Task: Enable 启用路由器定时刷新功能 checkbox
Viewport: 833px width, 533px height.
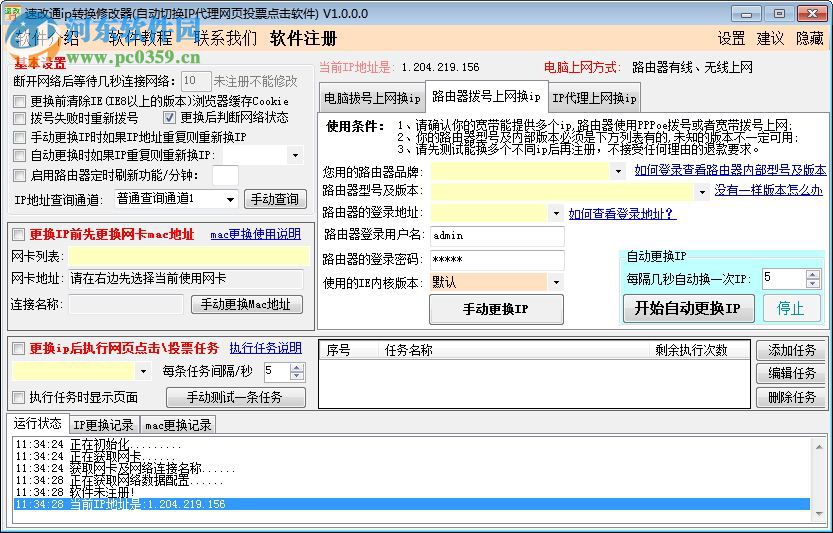Action: pos(20,175)
